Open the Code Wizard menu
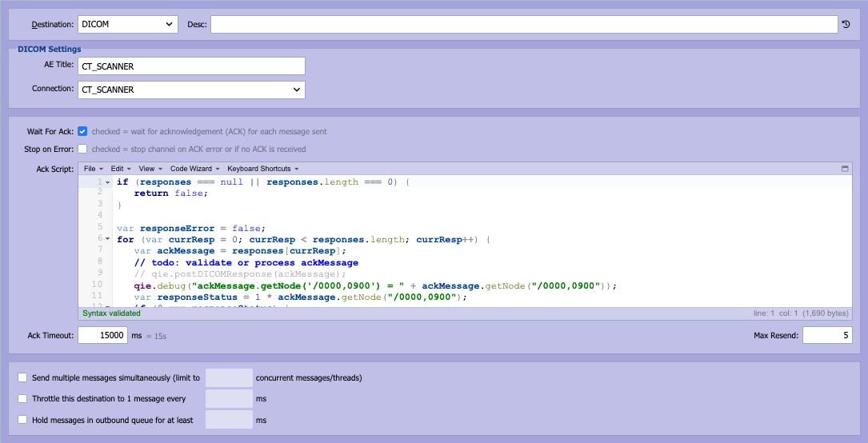The width and height of the screenshot is (868, 443). click(x=195, y=169)
